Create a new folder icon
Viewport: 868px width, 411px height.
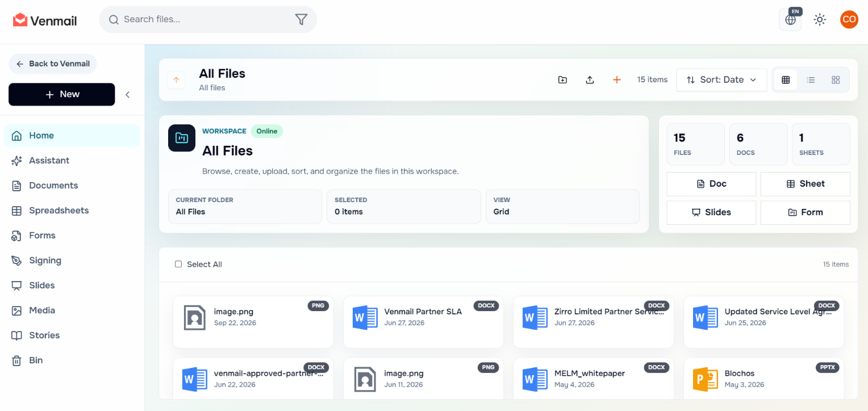point(562,80)
